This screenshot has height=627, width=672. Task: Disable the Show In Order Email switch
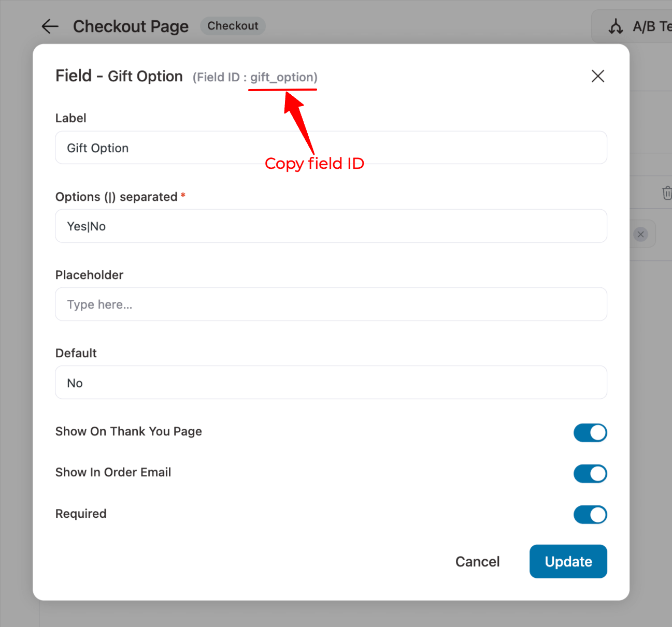click(x=590, y=474)
